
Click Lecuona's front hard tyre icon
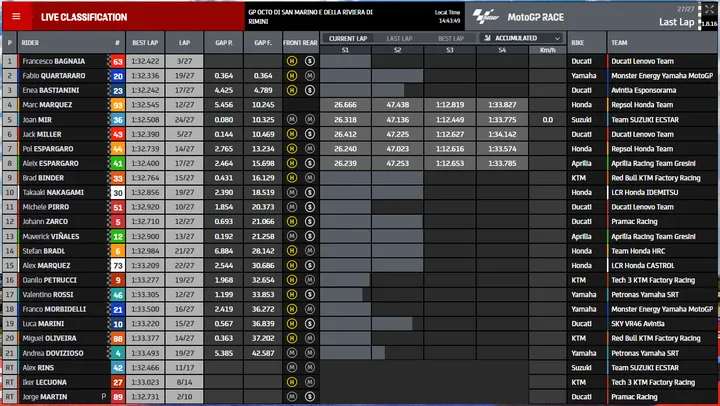[292, 382]
